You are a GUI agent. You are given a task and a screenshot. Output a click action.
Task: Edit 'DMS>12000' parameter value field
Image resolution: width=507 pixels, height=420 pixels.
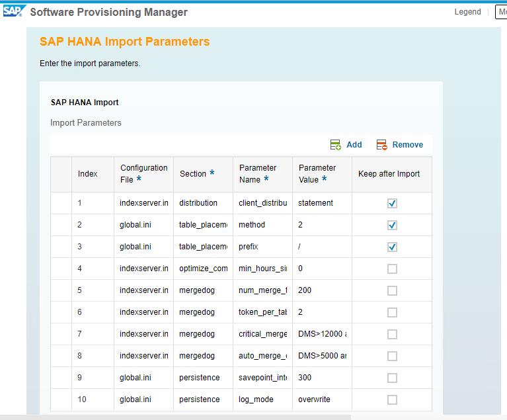click(x=322, y=334)
